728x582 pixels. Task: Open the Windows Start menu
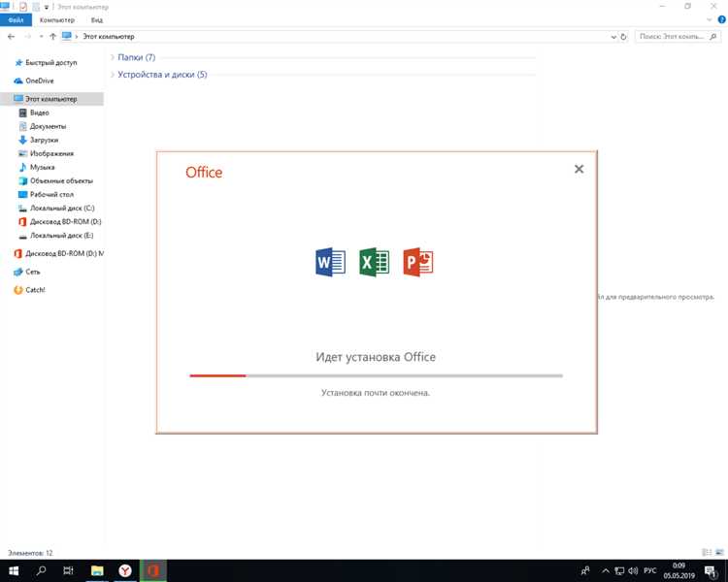tap(14, 570)
